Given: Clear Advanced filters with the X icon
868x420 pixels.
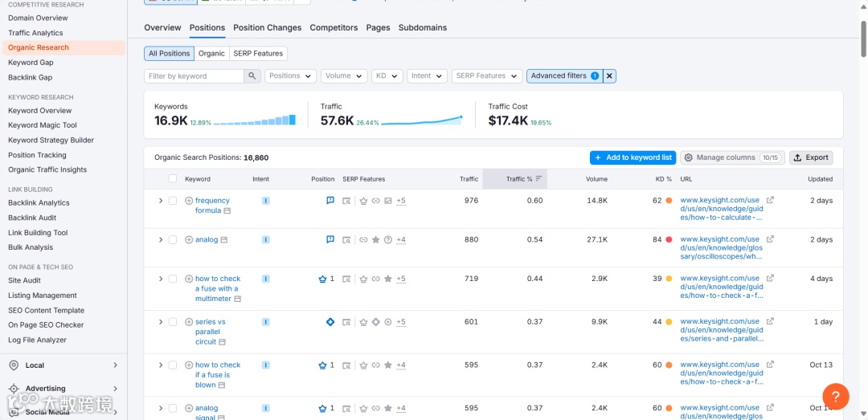Looking at the screenshot, I should coord(609,75).
